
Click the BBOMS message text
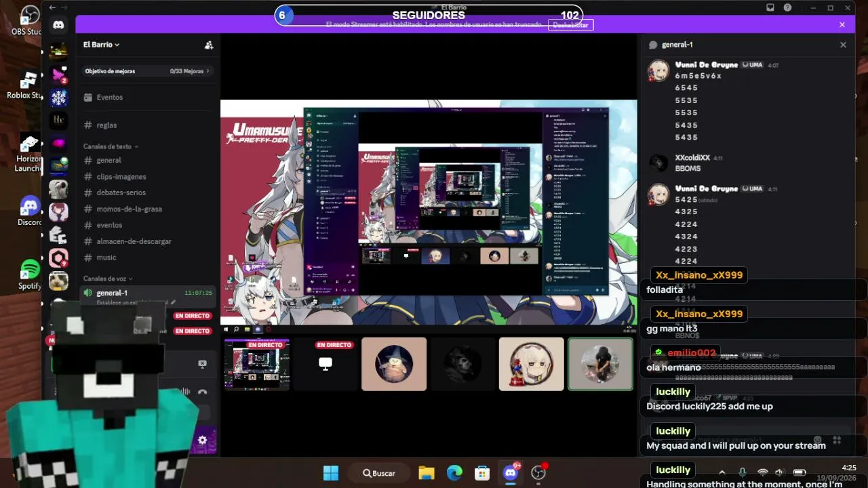pos(688,169)
